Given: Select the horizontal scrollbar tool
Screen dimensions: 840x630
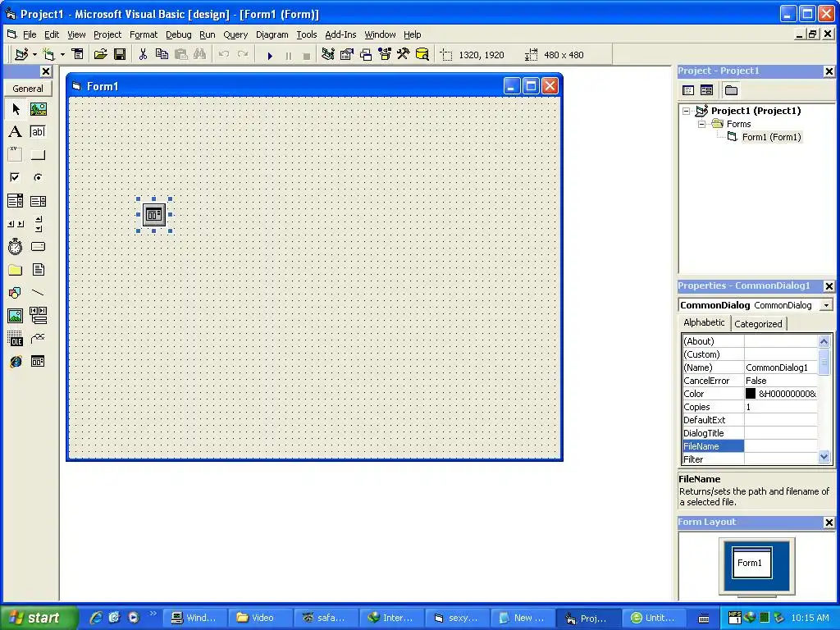Looking at the screenshot, I should [x=16, y=224].
